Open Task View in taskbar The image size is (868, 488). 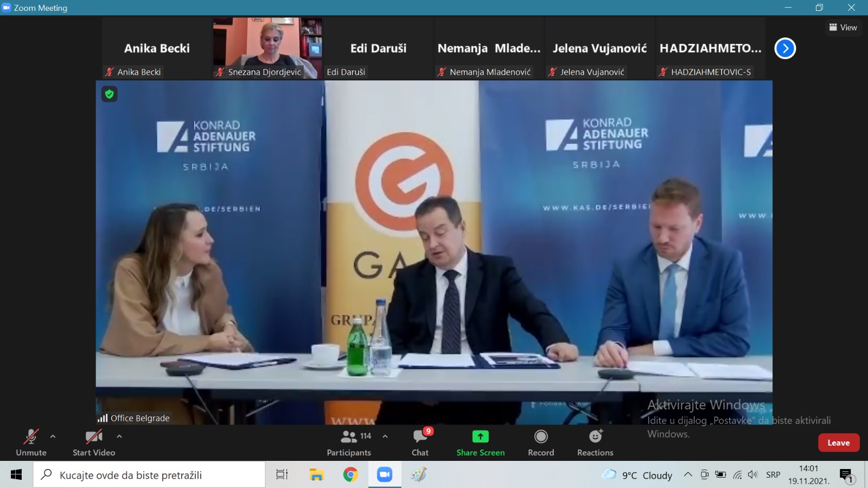point(282,475)
